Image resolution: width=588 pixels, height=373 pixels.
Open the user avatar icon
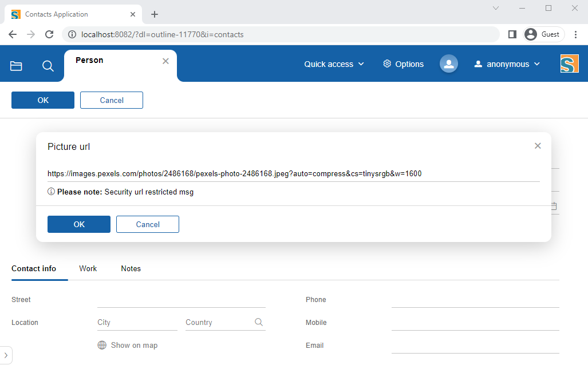(x=449, y=64)
